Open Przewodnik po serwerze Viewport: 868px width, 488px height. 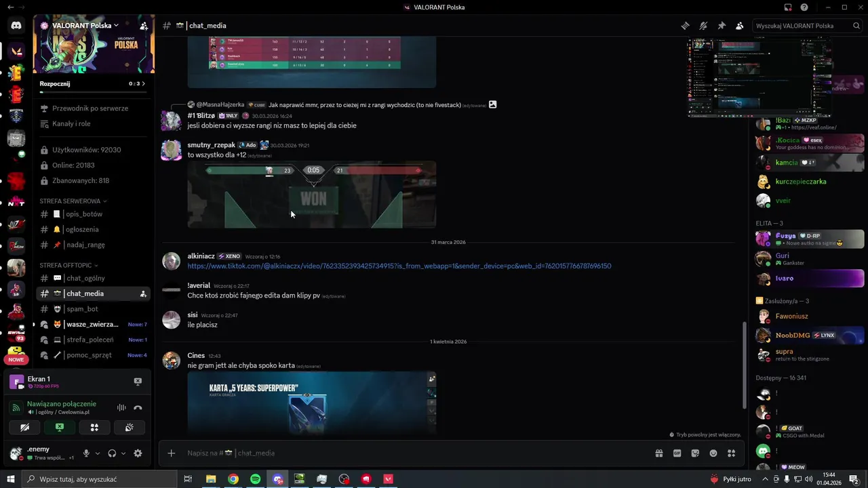94,108
